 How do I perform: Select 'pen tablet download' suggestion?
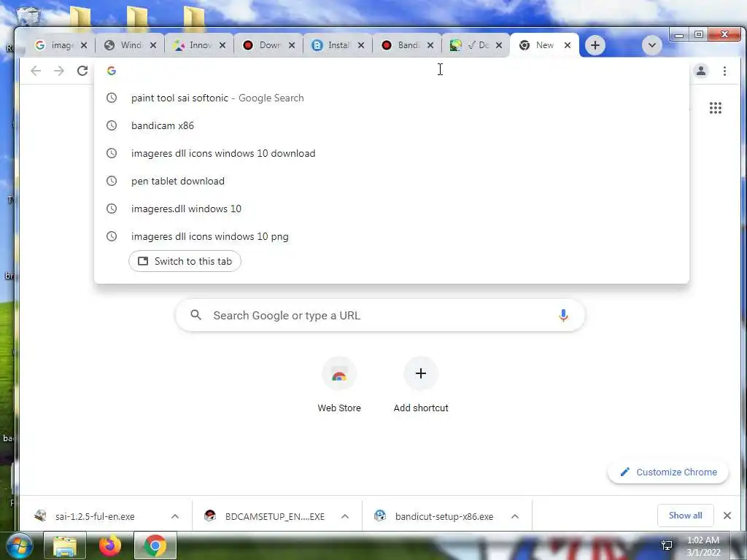tap(392, 181)
